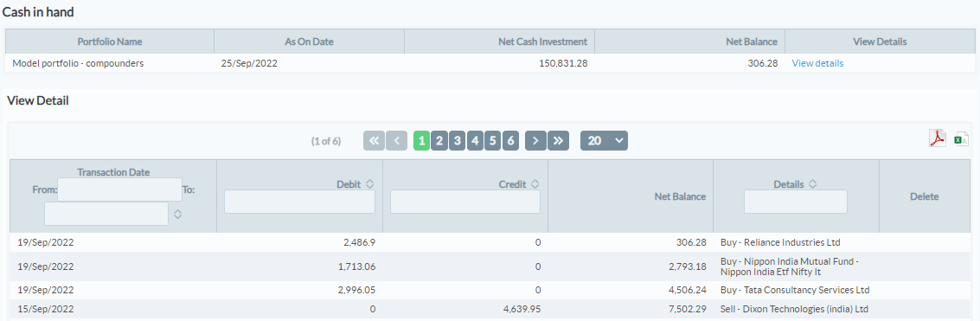
Task: Select the net balance 7,502.29
Action: 689,309
